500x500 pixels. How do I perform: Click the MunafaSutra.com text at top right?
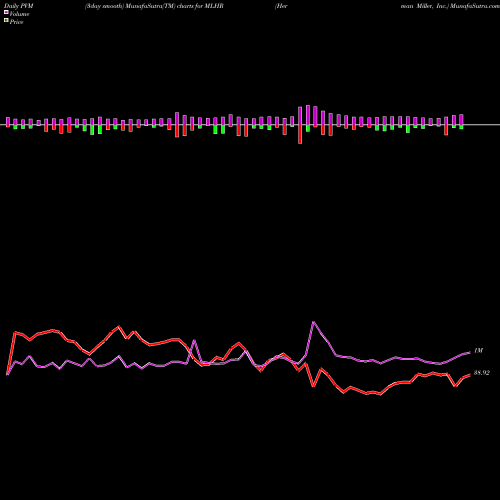475,6
